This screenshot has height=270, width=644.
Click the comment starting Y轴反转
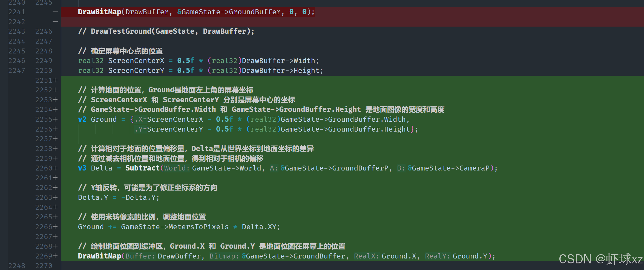(x=148, y=188)
